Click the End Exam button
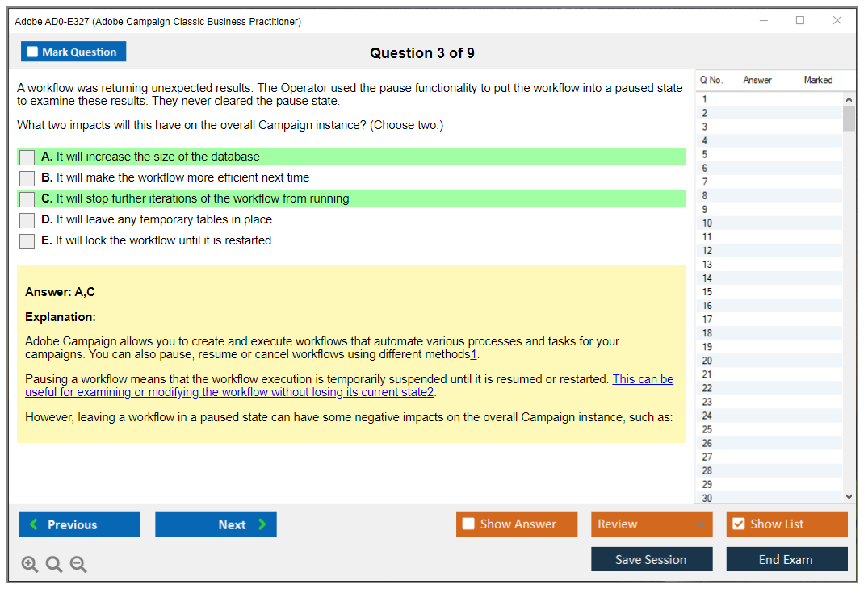This screenshot has height=593, width=868. pos(786,559)
